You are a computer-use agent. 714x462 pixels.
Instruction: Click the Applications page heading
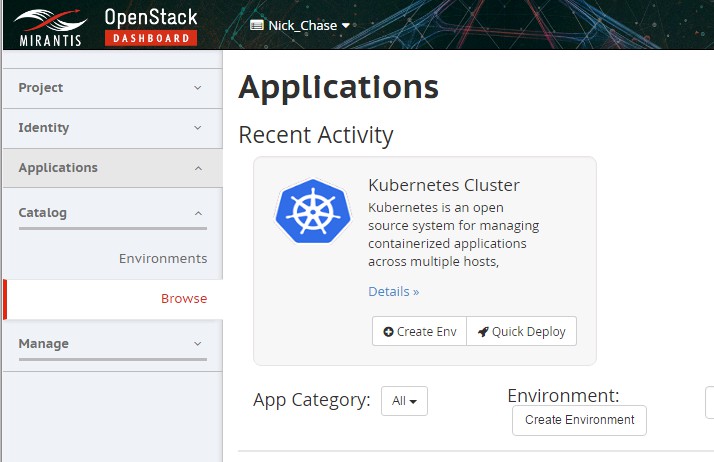(x=338, y=87)
